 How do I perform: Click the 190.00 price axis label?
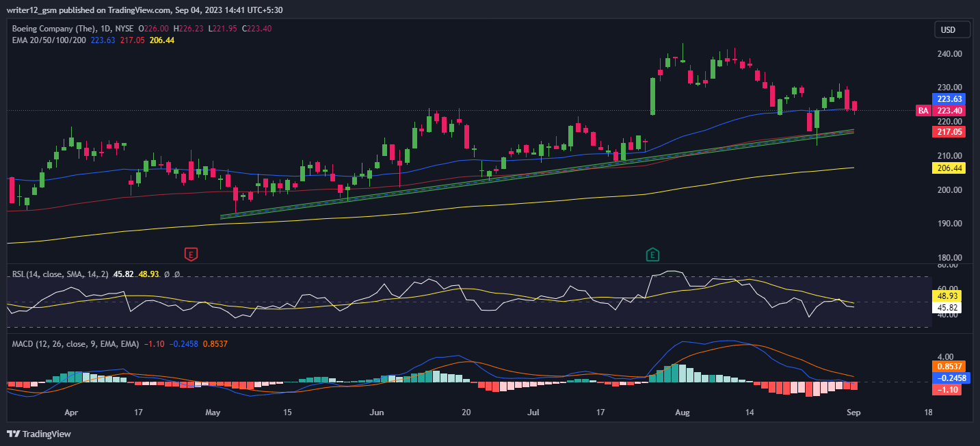point(951,224)
